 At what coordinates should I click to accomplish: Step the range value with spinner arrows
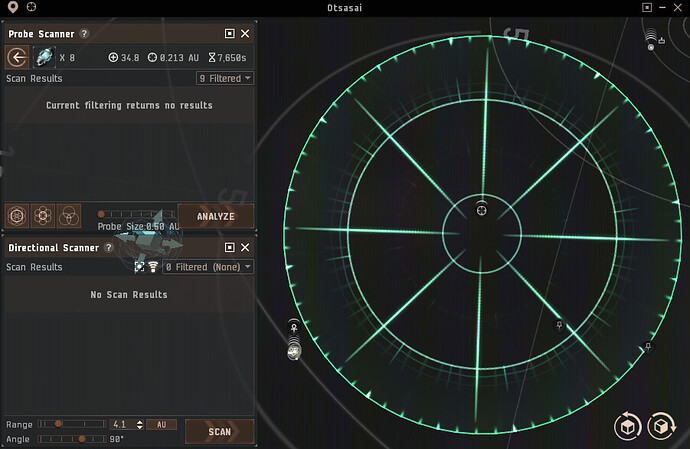pos(139,424)
